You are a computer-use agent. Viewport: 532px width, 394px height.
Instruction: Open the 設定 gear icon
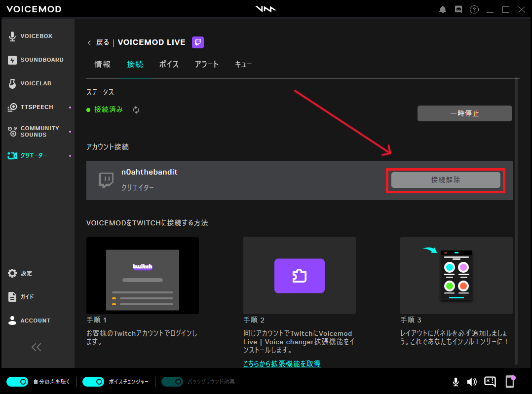(x=12, y=273)
